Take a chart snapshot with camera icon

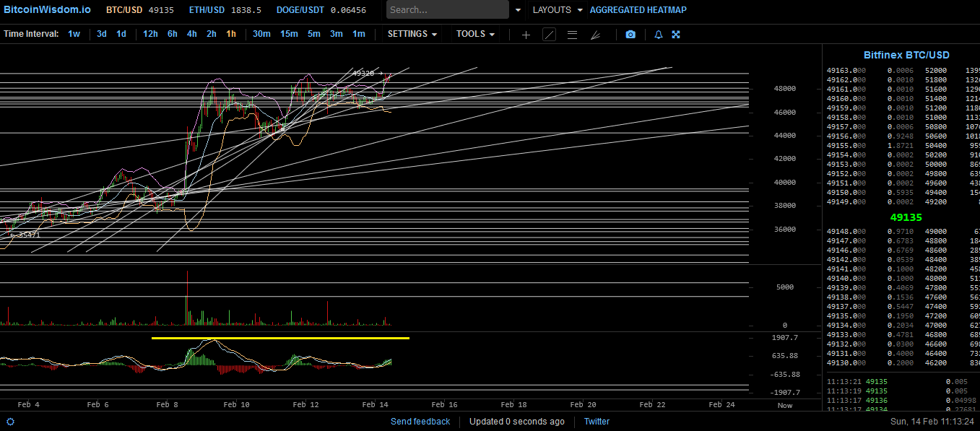[630, 35]
